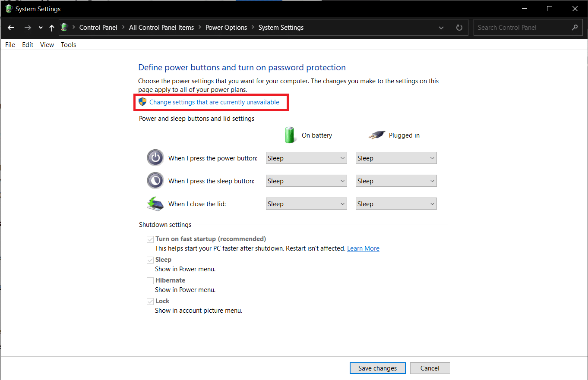Open the Tools menu
The width and height of the screenshot is (588, 380).
point(68,45)
